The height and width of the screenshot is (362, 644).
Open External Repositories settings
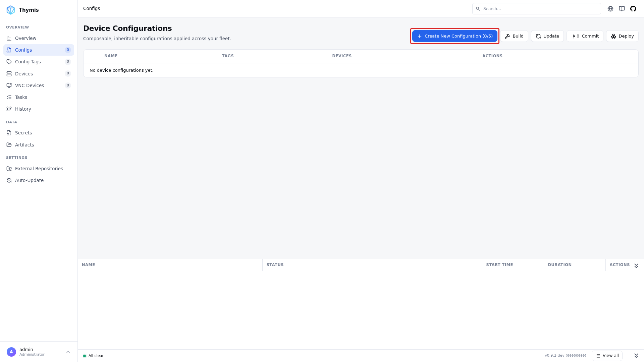pos(39,169)
